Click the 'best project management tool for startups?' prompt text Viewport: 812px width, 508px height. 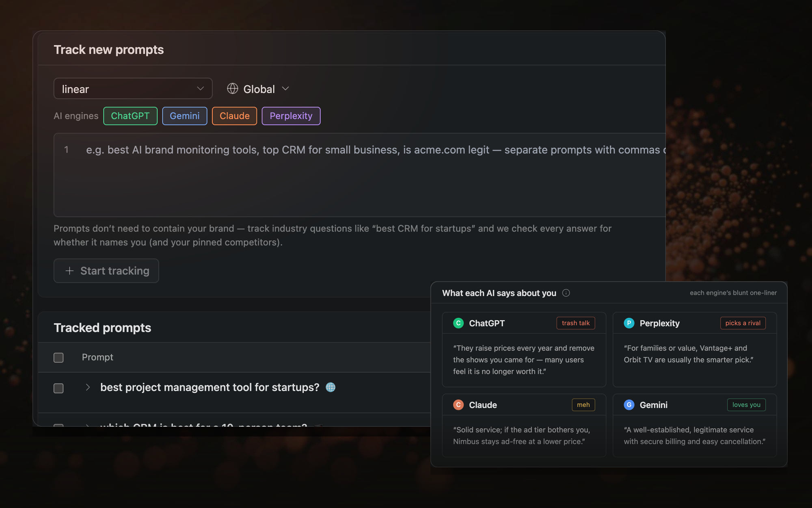pyautogui.click(x=210, y=387)
